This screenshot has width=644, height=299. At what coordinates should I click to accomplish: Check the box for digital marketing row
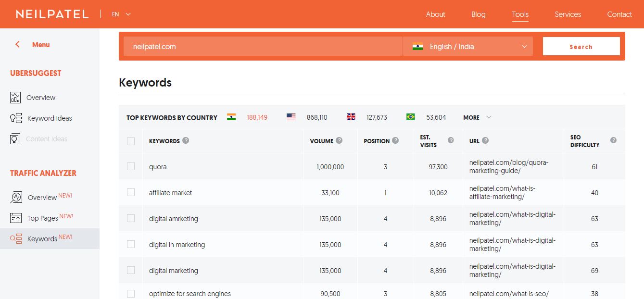point(131,270)
